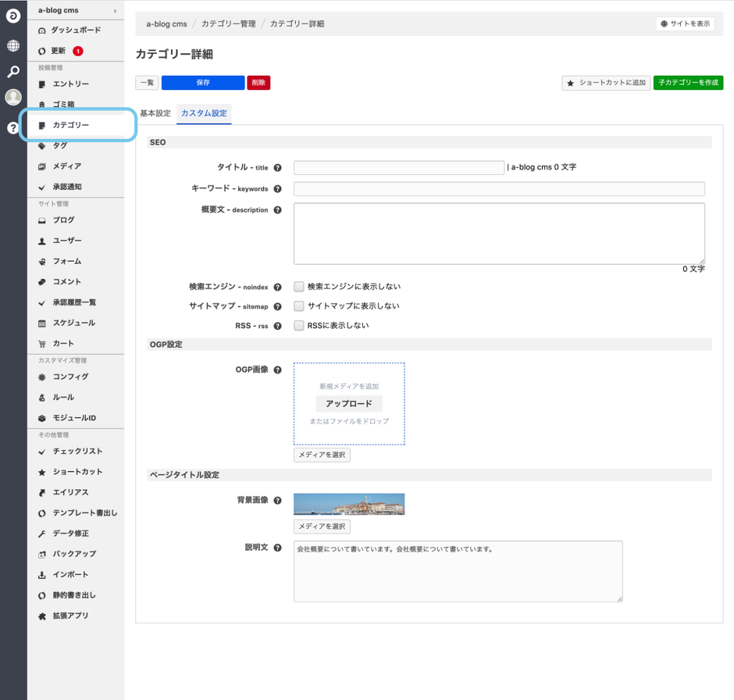This screenshot has height=700, width=734.
Task: Expand the a-blog cms site menu arrow
Action: point(116,11)
